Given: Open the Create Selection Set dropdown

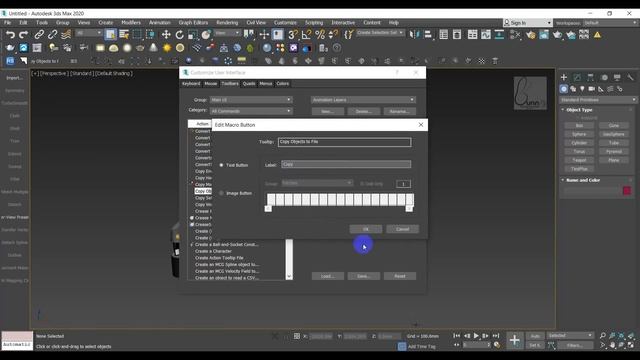Looking at the screenshot, I should pos(380,33).
